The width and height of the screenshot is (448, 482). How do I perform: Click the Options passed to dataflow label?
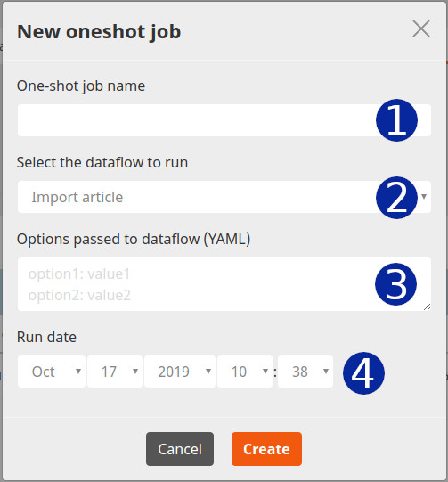134,239
